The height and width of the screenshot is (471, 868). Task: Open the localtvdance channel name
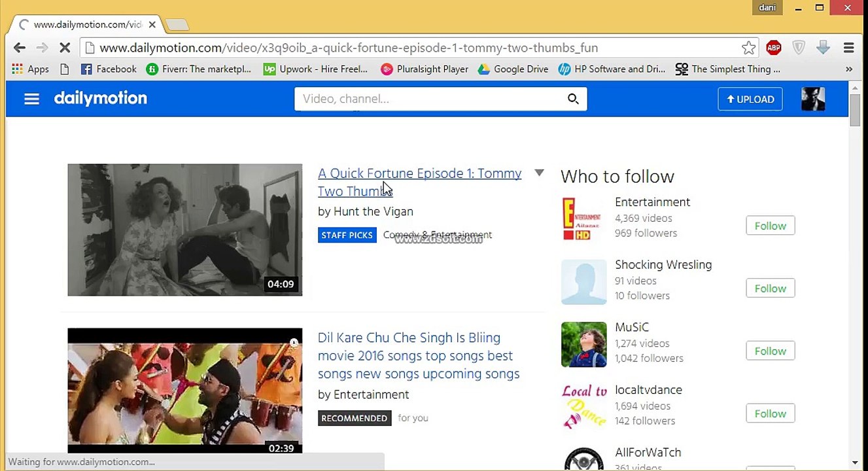[x=648, y=390]
